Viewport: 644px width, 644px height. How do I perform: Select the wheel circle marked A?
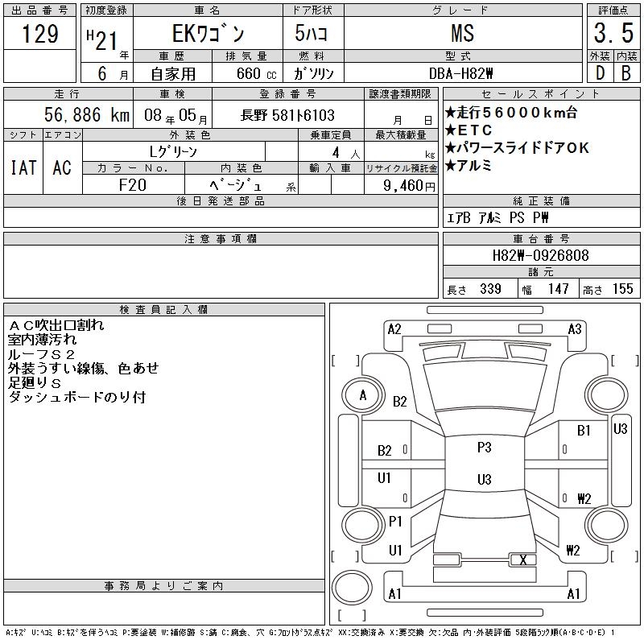point(363,395)
